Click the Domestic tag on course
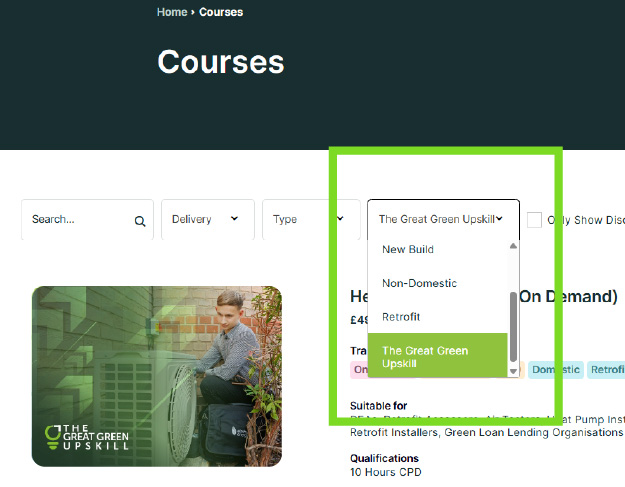625x487 pixels. click(555, 369)
